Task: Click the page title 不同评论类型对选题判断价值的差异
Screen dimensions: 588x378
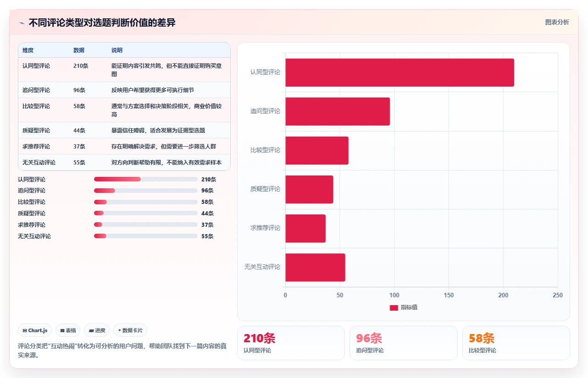Action: coord(102,22)
